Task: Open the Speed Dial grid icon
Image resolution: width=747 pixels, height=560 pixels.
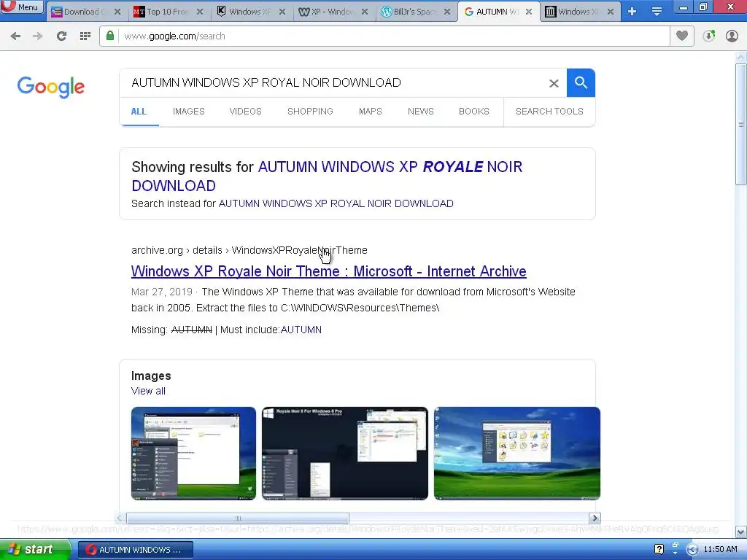Action: click(x=85, y=36)
